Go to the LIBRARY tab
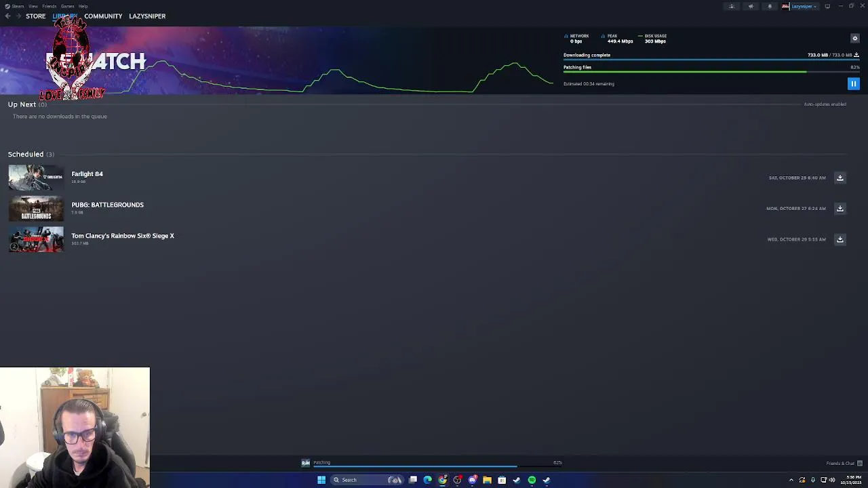The height and width of the screenshot is (488, 868). pos(64,16)
